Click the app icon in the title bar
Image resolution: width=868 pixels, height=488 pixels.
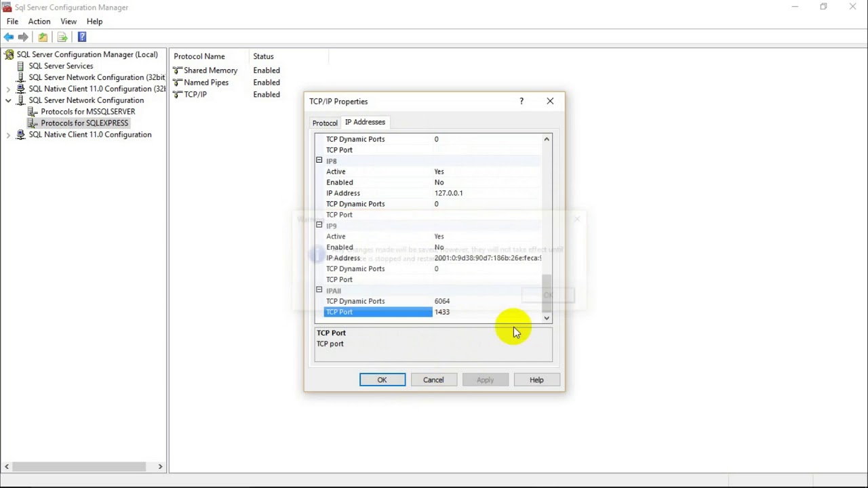point(7,7)
